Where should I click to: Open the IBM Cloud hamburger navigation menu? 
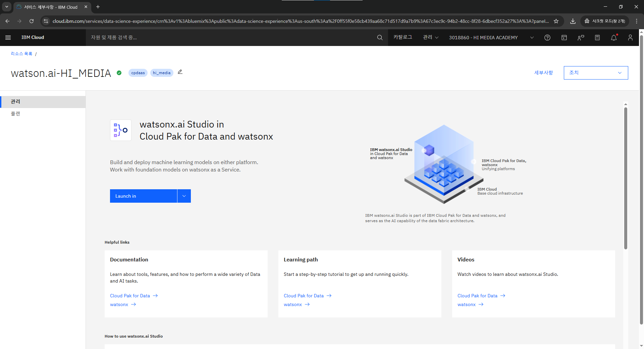pos(8,38)
